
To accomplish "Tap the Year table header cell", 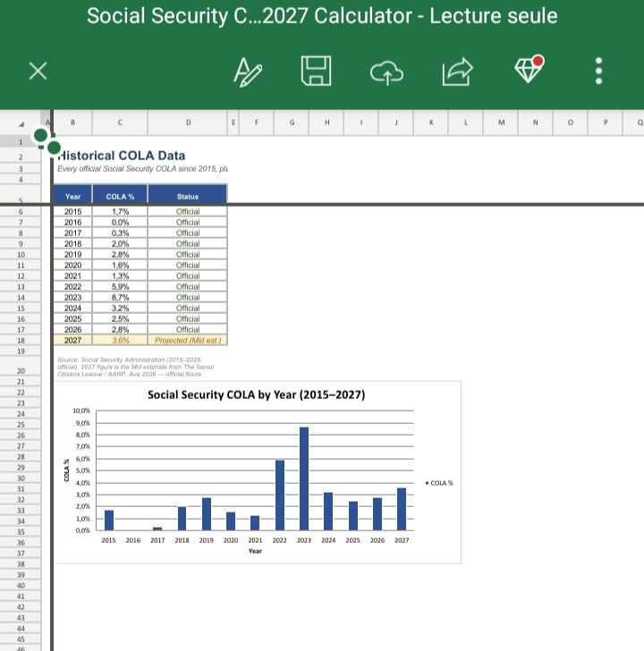I will [x=72, y=196].
